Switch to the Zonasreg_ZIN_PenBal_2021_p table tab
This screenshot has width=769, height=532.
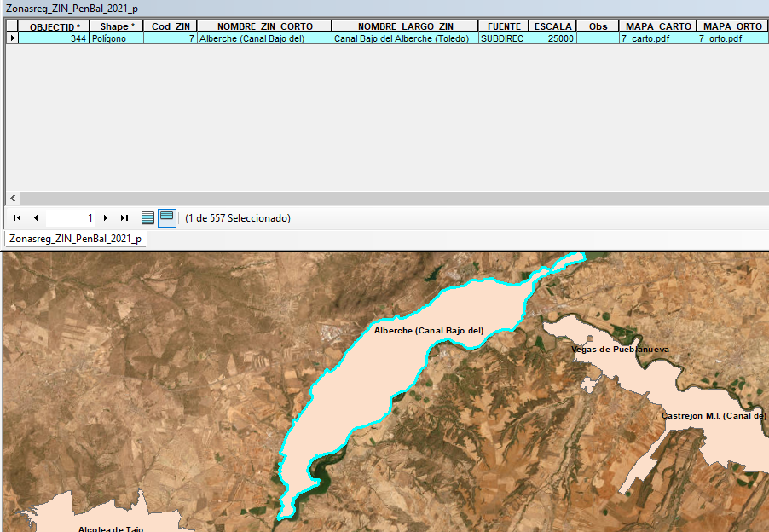click(75, 239)
